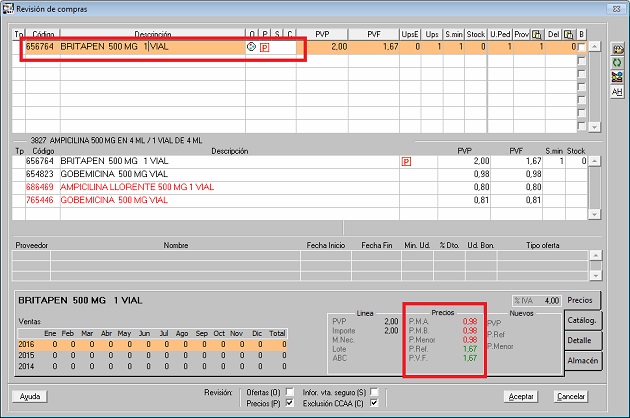Uncheck the Exclusión CCAA (C) checkbox
This screenshot has width=630, height=418.
374,403
